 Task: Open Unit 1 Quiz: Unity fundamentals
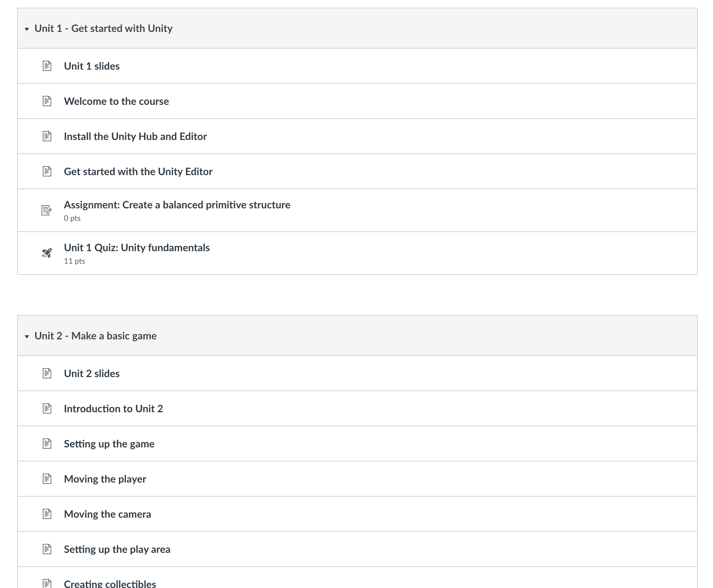[x=136, y=248]
